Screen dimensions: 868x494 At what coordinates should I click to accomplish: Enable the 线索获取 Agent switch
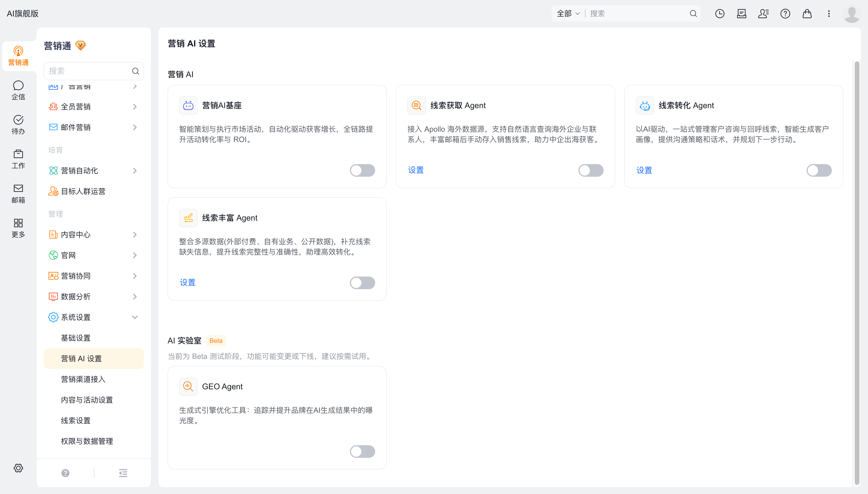[x=591, y=170]
